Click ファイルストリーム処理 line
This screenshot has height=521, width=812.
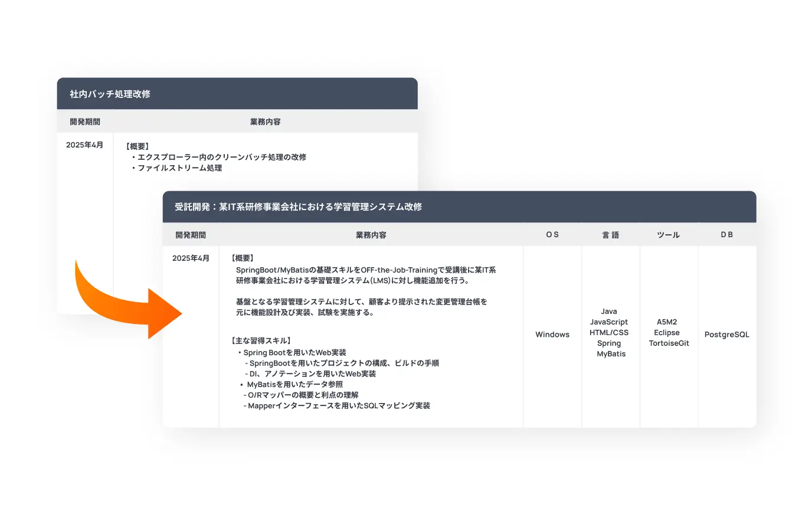click(x=176, y=168)
